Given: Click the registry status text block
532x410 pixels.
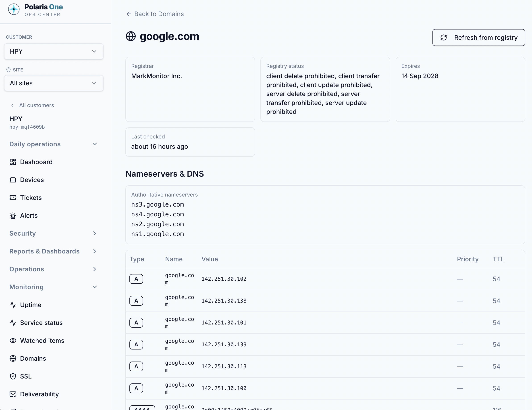Looking at the screenshot, I should pyautogui.click(x=323, y=94).
